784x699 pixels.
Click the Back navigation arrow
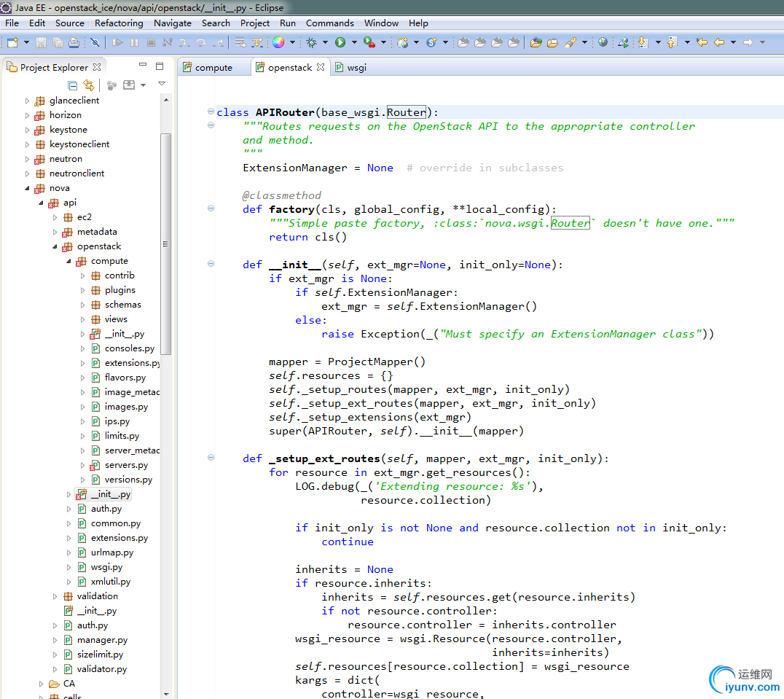(x=719, y=42)
